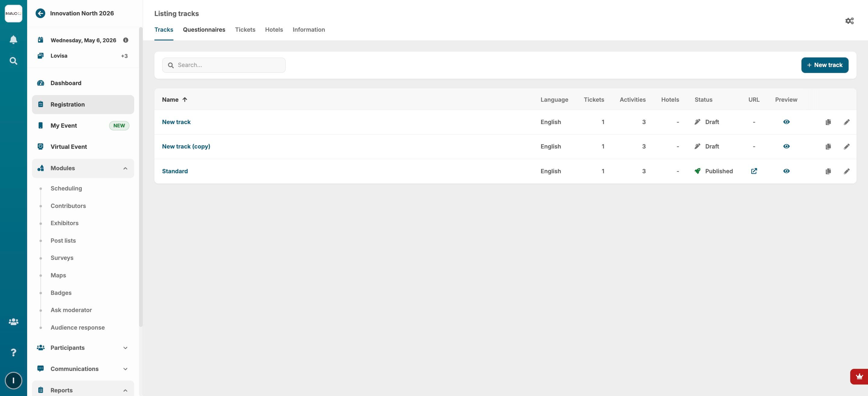Viewport: 868px width, 396px height.
Task: Expand the Communications menu
Action: [x=125, y=369]
